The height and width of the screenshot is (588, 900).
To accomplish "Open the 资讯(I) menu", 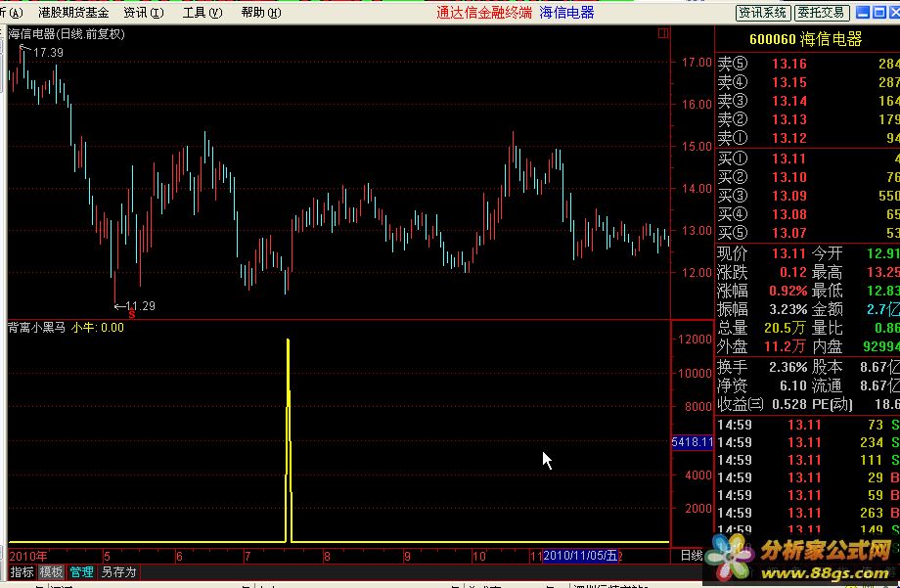I will tap(144, 13).
